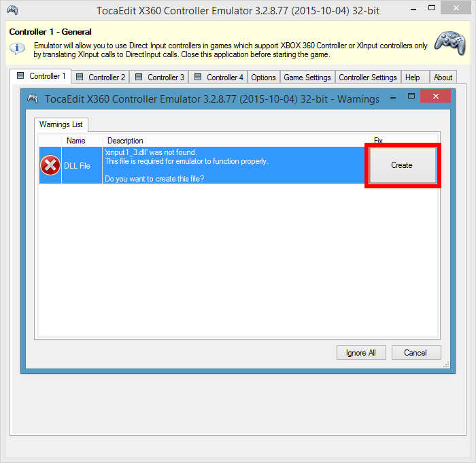Click the Controller 1 tab status square icon
Image resolution: width=476 pixels, height=463 pixels.
pyautogui.click(x=20, y=75)
